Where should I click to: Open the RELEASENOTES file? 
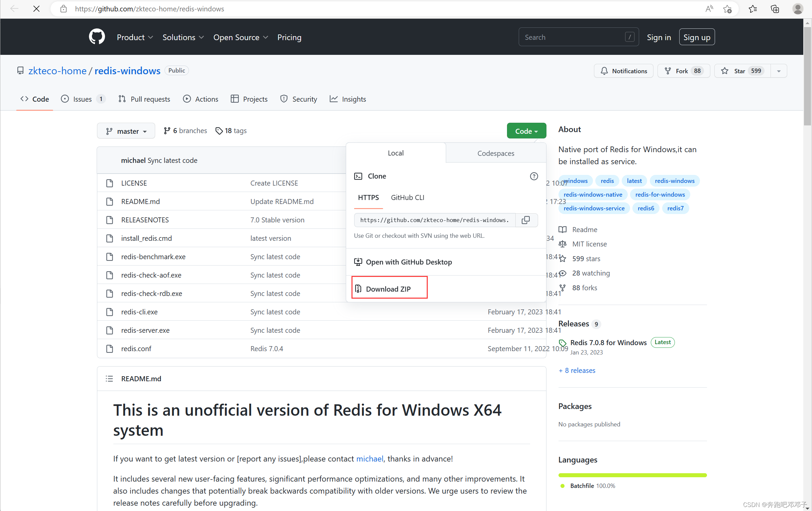[x=145, y=220]
